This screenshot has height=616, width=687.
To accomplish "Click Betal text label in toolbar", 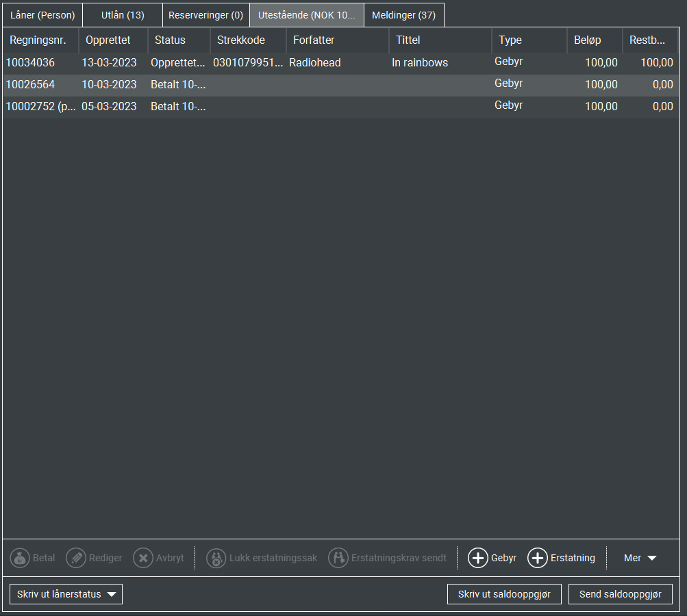I will pyautogui.click(x=44, y=559).
